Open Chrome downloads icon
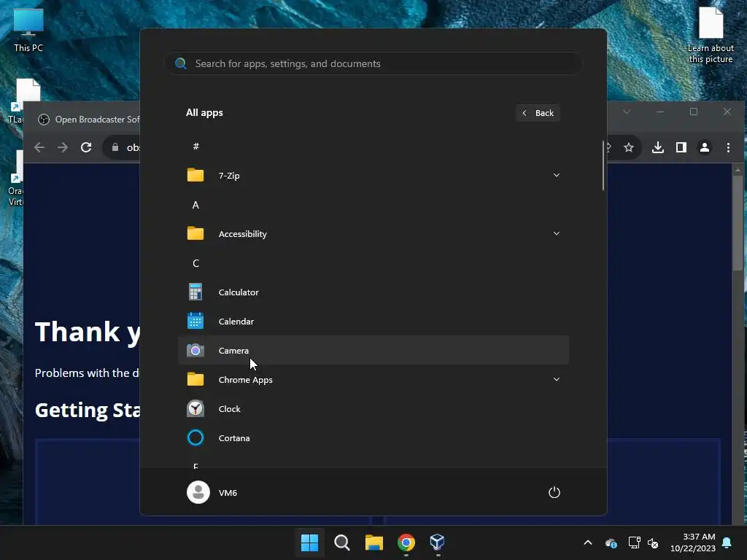 coord(658,147)
